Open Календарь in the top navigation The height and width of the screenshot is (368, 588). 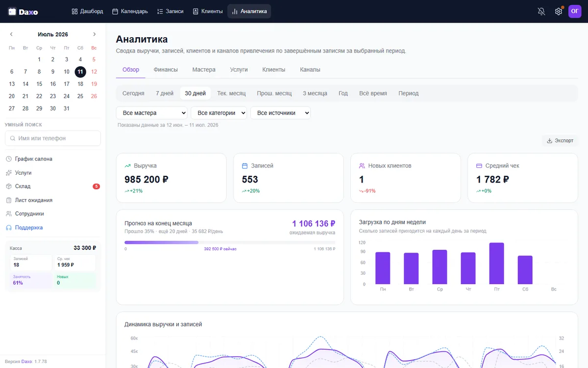pos(130,11)
